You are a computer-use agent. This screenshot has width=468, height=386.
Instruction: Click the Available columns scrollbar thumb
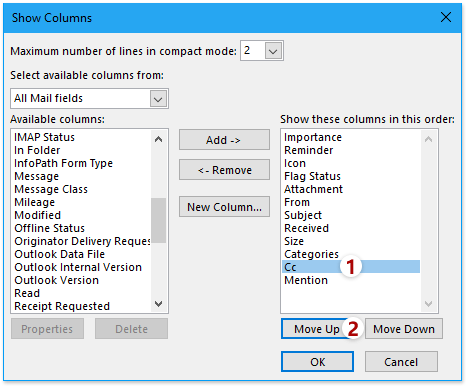158,220
